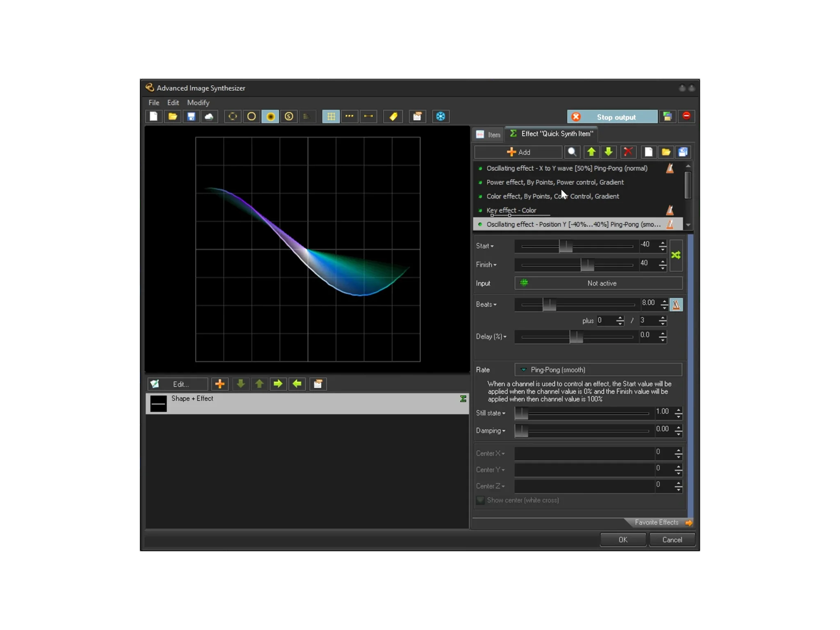
Task: Click the snowflake freeze icon in toolbar
Action: [x=441, y=117]
